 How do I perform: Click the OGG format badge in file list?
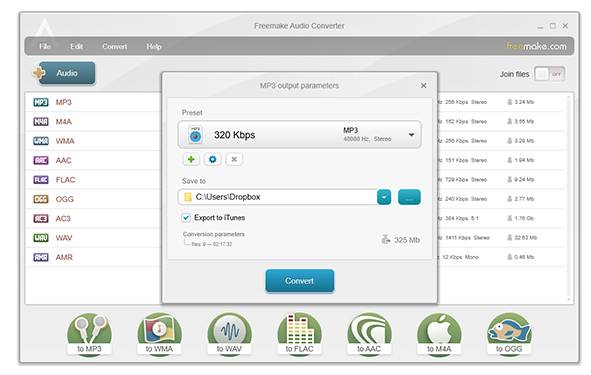click(x=41, y=199)
